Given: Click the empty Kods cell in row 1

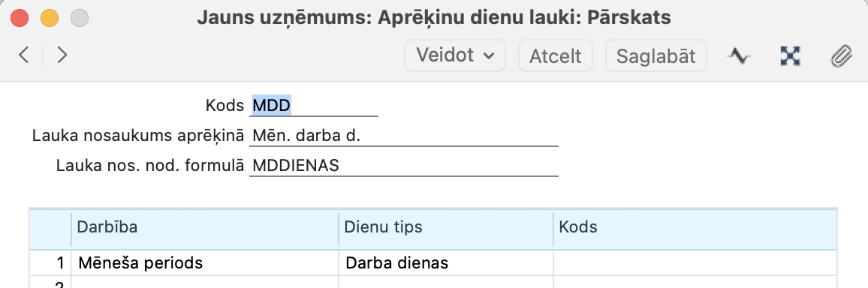Looking at the screenshot, I should click(695, 262).
